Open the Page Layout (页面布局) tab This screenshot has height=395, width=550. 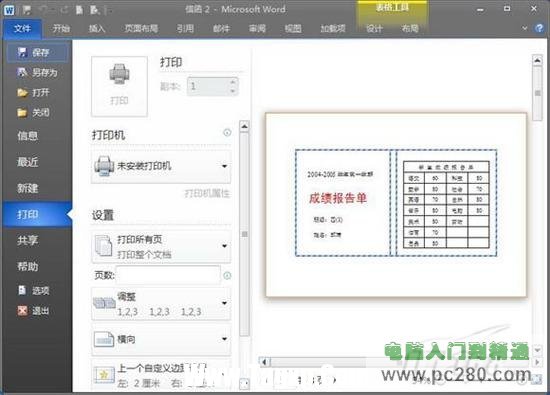coord(141,28)
